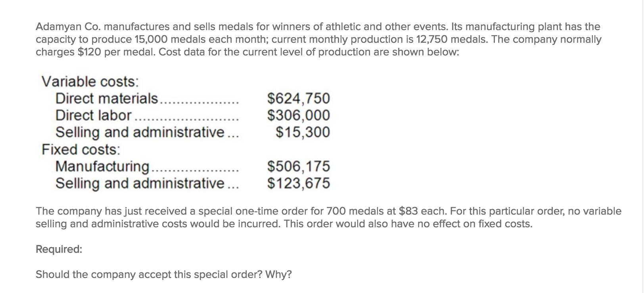The image size is (644, 293).
Task: Click the 'Variable costs:' heading
Action: coord(90,82)
